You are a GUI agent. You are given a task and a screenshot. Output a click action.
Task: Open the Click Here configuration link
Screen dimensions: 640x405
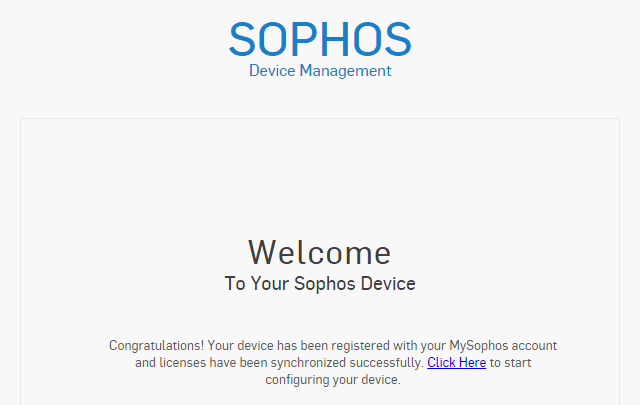coord(456,363)
